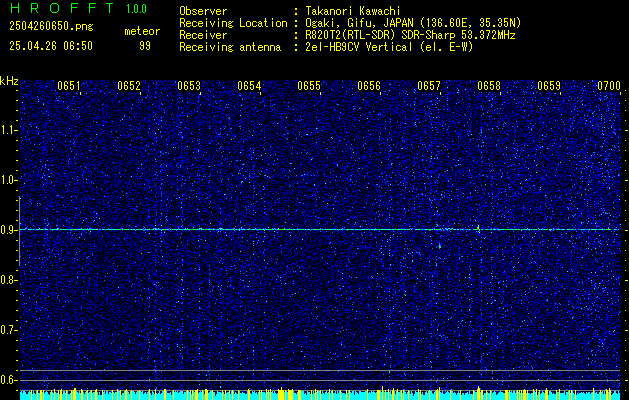Image resolution: width=629 pixels, height=400 pixels.
Task: Click the 1.1 kHz axis label
Action: click(x=9, y=130)
